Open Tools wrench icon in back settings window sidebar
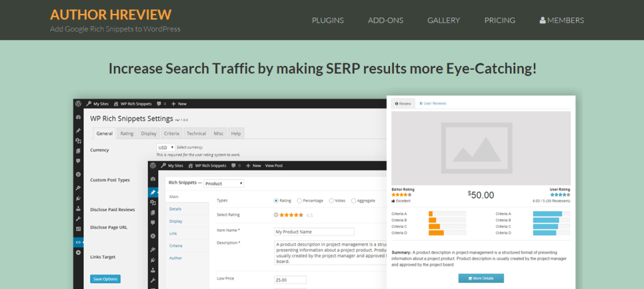644x289 pixels. coord(79,219)
